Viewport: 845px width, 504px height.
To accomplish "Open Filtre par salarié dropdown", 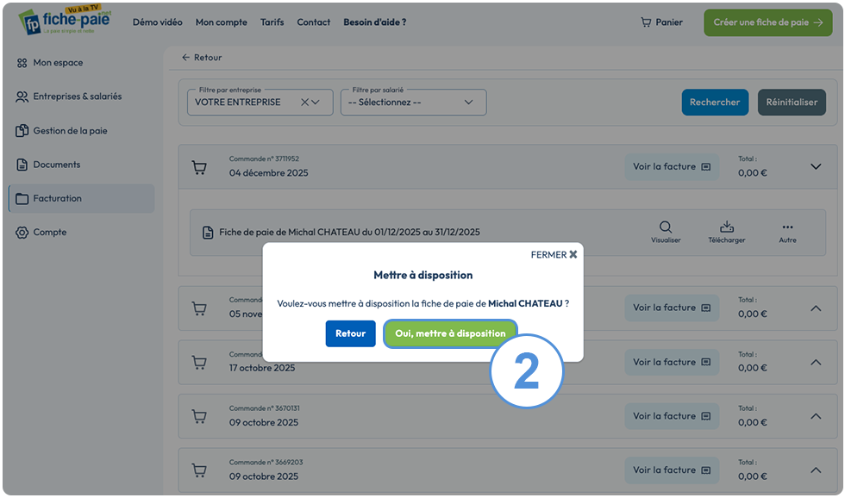I will coord(413,103).
